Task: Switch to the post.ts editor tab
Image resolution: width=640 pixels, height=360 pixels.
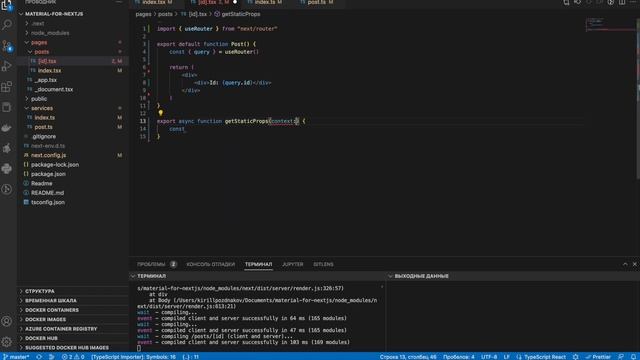Action: coord(317,2)
